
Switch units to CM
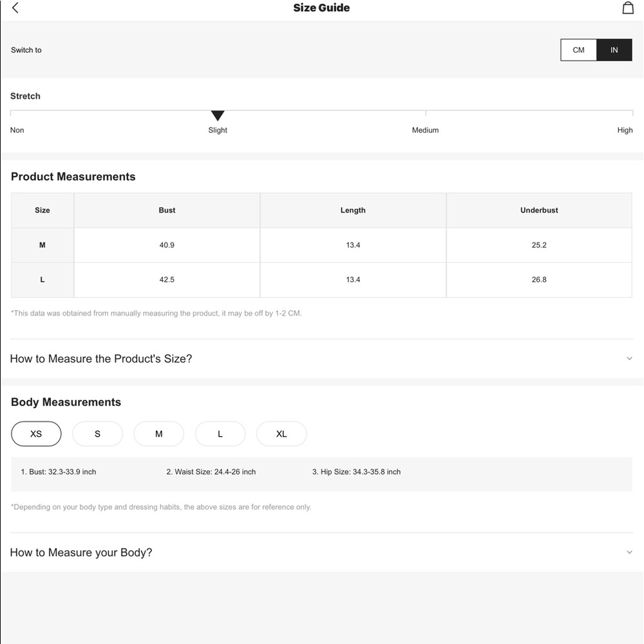pos(578,50)
